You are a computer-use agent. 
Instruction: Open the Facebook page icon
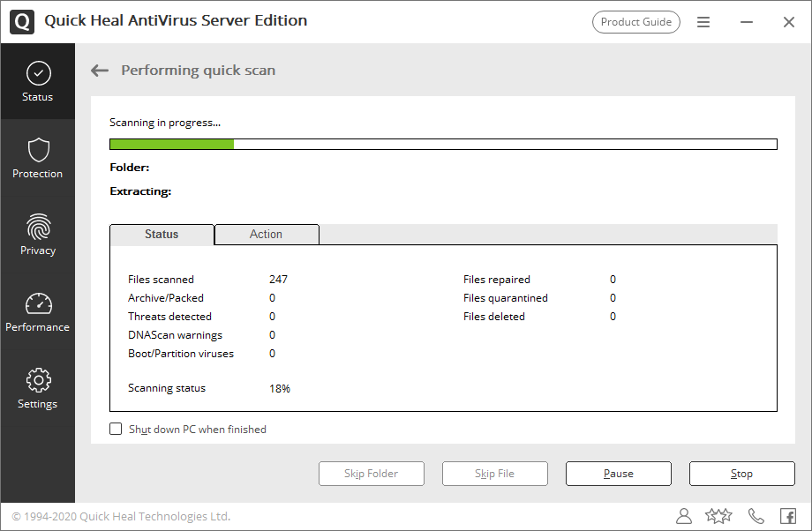coord(787,516)
